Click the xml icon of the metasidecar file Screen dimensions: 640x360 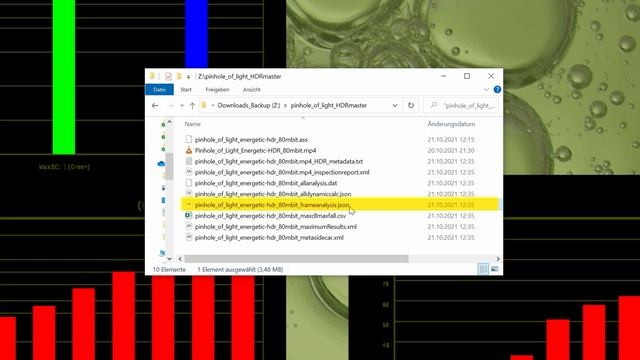[189, 237]
